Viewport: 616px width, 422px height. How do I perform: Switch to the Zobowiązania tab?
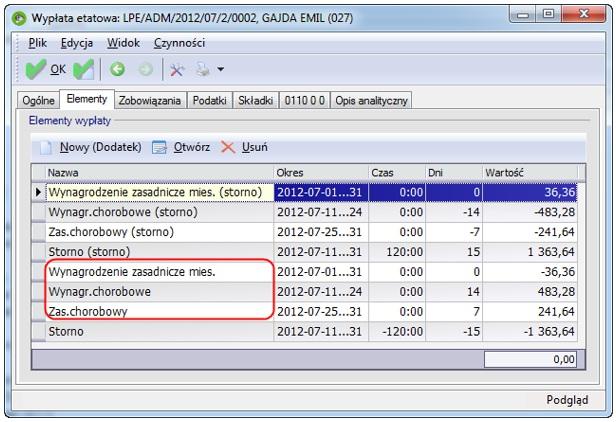pyautogui.click(x=150, y=101)
